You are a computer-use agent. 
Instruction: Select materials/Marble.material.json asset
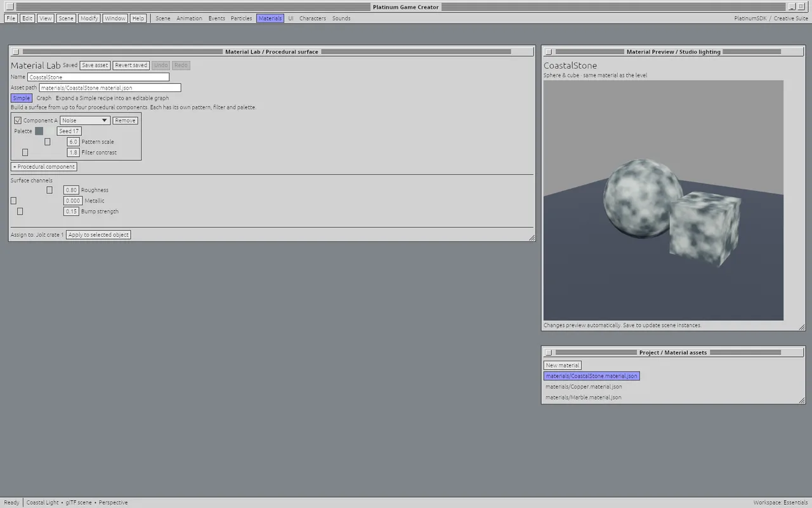click(584, 398)
